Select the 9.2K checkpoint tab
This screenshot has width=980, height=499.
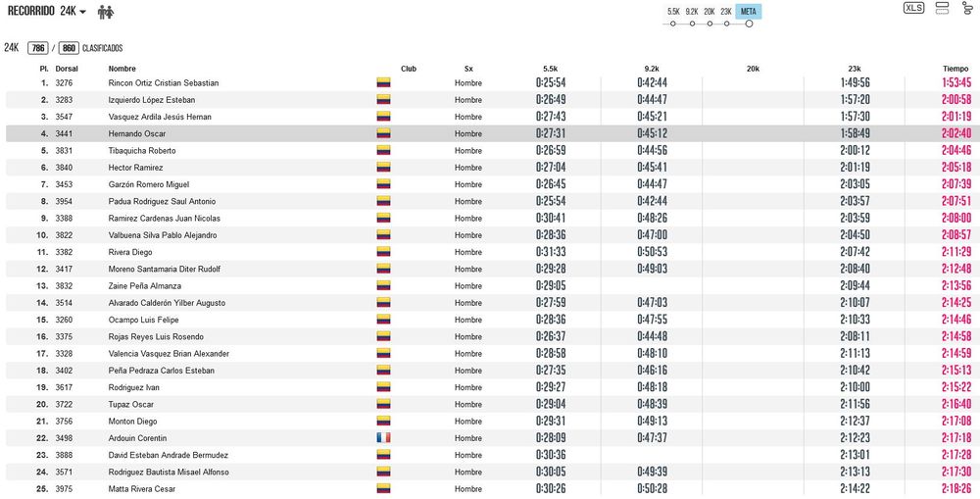tap(692, 12)
